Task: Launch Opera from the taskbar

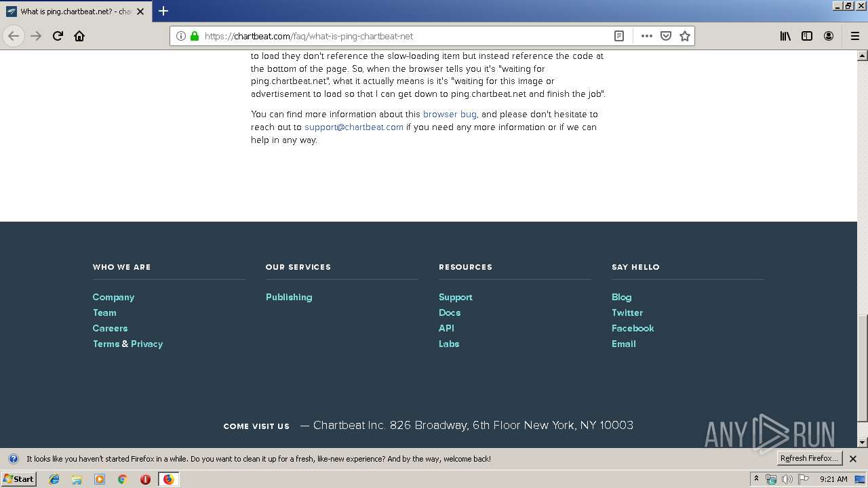Action: 145,479
